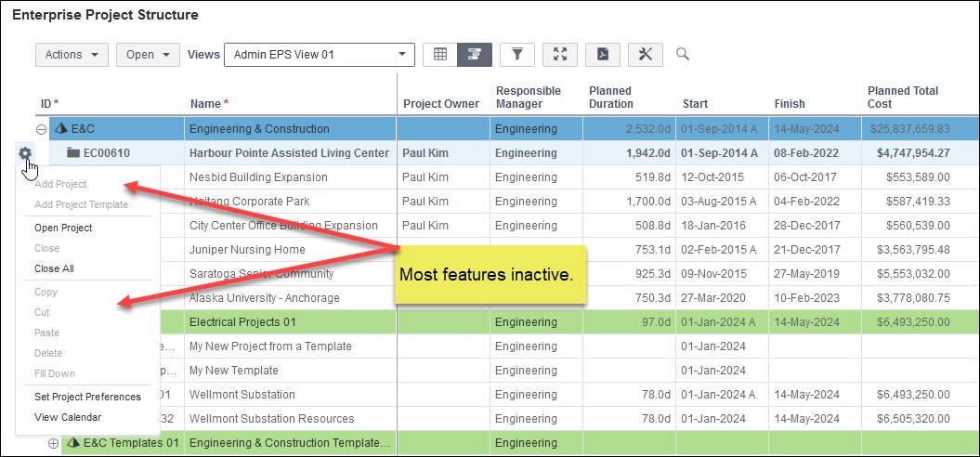The width and height of the screenshot is (980, 457).
Task: Choose Set Project Preferences
Action: pyautogui.click(x=87, y=397)
